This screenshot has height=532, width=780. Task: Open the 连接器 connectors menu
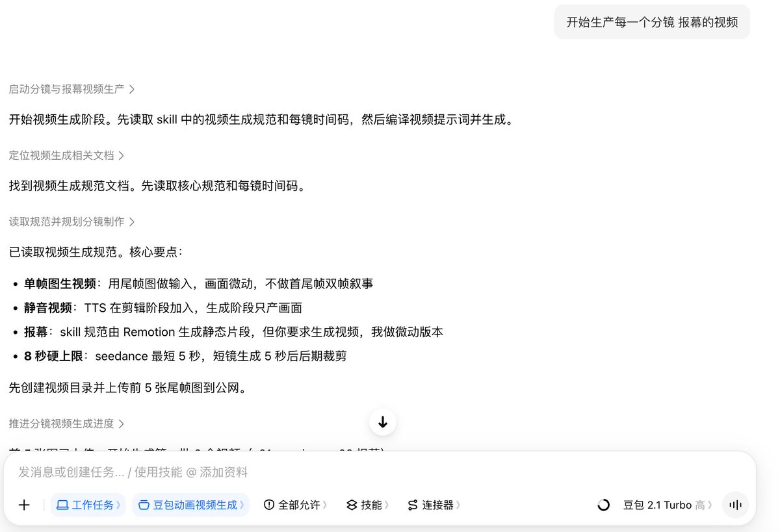pyautogui.click(x=434, y=505)
